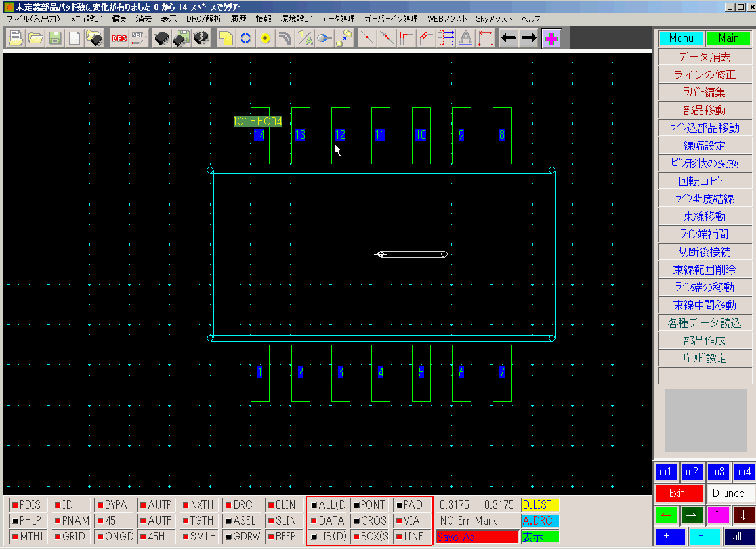Image resolution: width=756 pixels, height=549 pixels.
Task: Click the データ消去 button
Action: 704,57
